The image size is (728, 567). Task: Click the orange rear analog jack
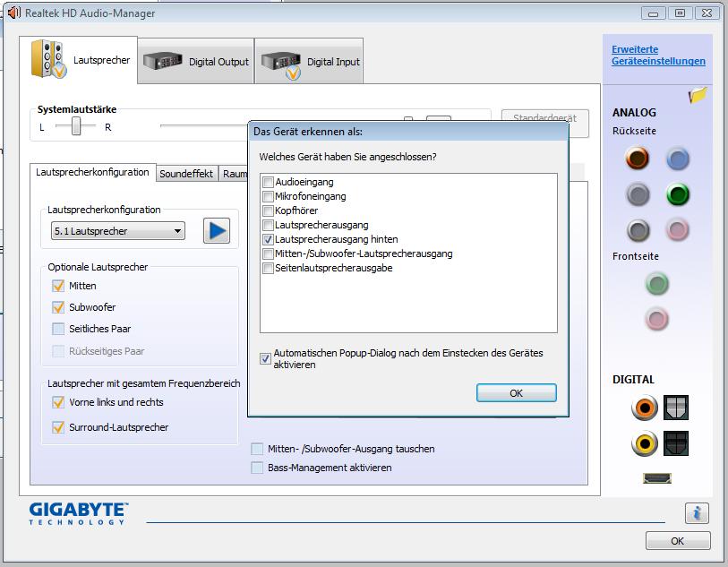637,158
